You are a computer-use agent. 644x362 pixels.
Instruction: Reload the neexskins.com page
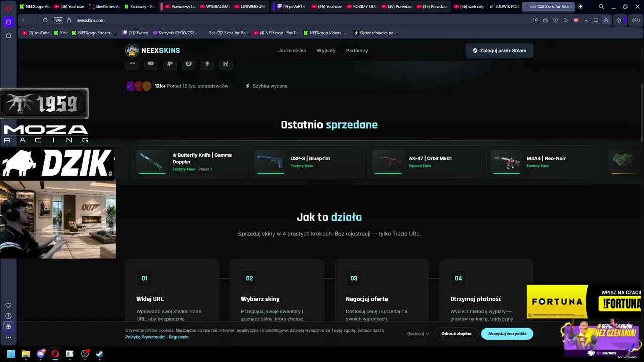[45, 20]
